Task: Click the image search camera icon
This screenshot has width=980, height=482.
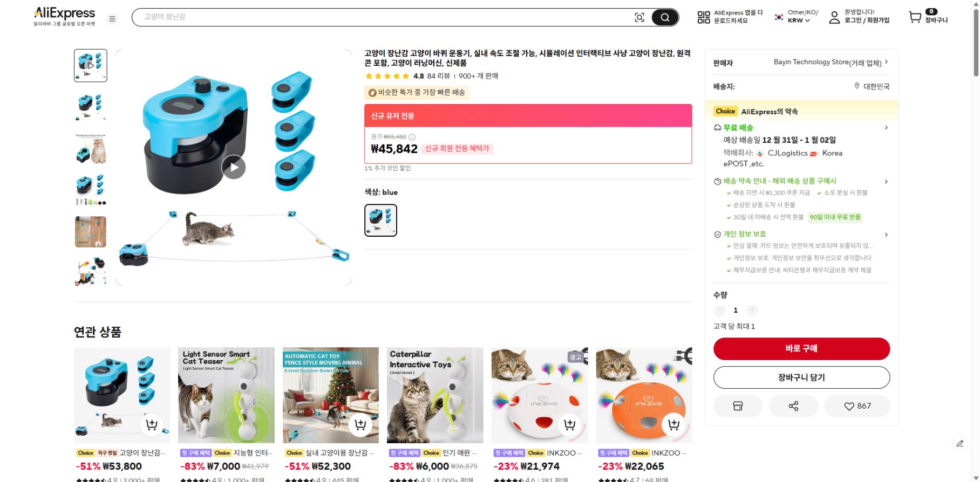Action: [639, 17]
